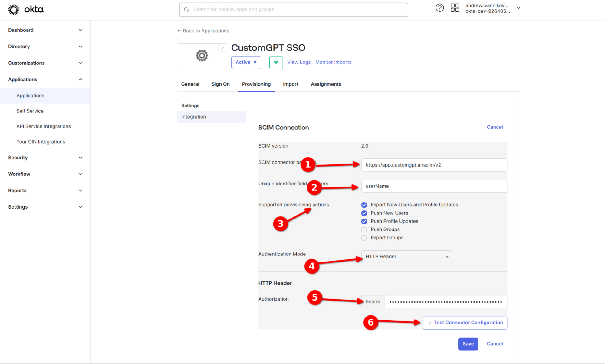Click the search magnifier icon
The width and height of the screenshot is (605, 364).
pos(187,10)
